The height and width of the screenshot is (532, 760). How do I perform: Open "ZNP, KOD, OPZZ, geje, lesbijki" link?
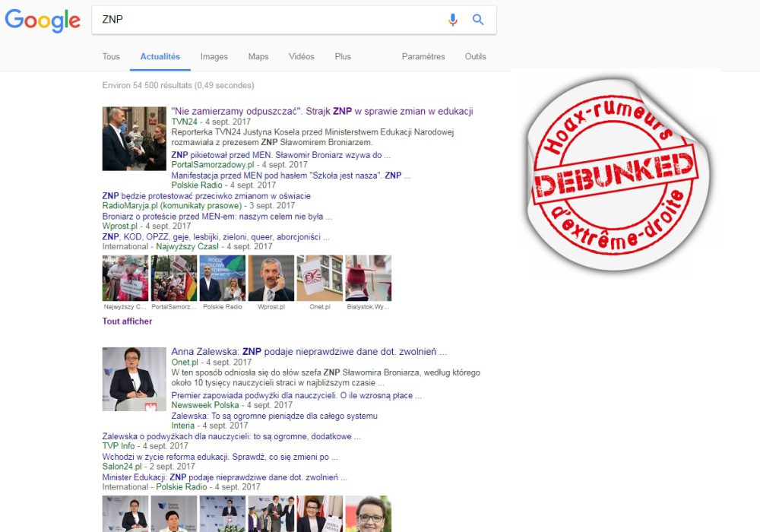(216, 236)
